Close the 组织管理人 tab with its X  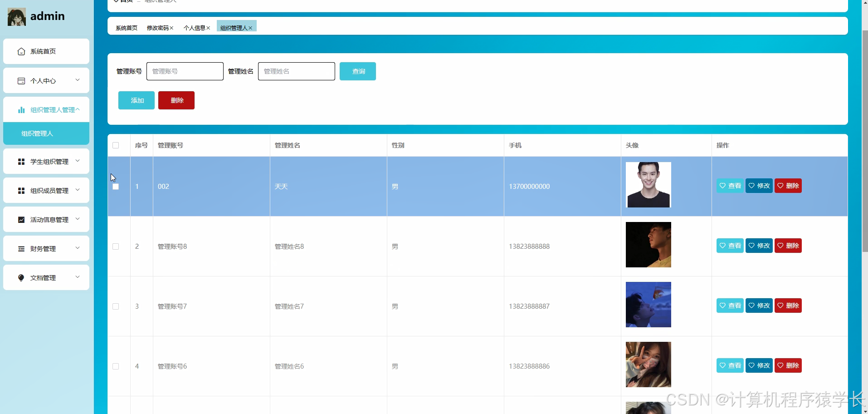point(250,28)
